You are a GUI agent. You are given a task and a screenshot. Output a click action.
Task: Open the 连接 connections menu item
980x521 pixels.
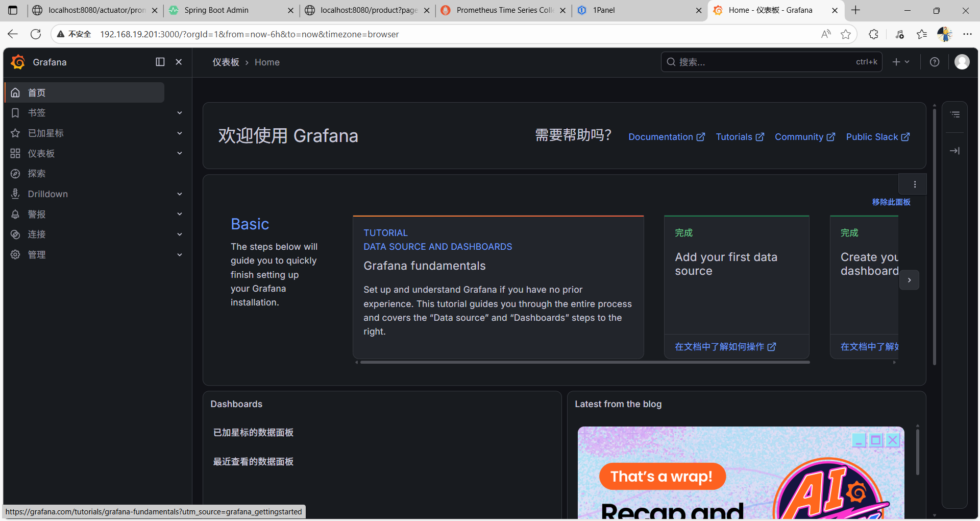coord(37,234)
